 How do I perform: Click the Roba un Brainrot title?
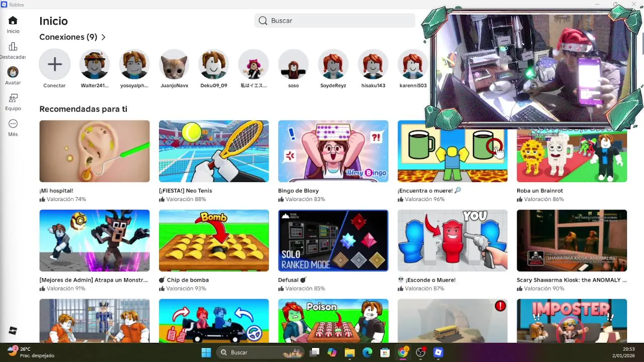[x=540, y=191]
